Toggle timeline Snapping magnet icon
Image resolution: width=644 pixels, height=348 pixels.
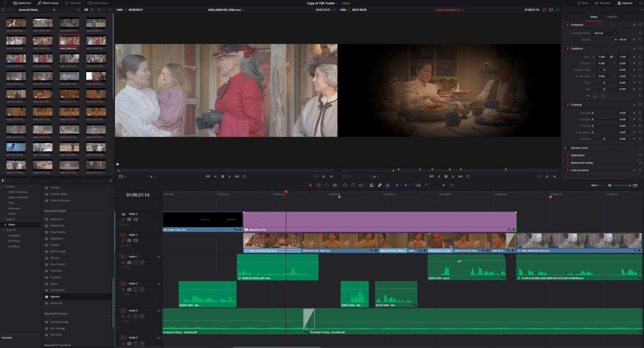point(372,185)
